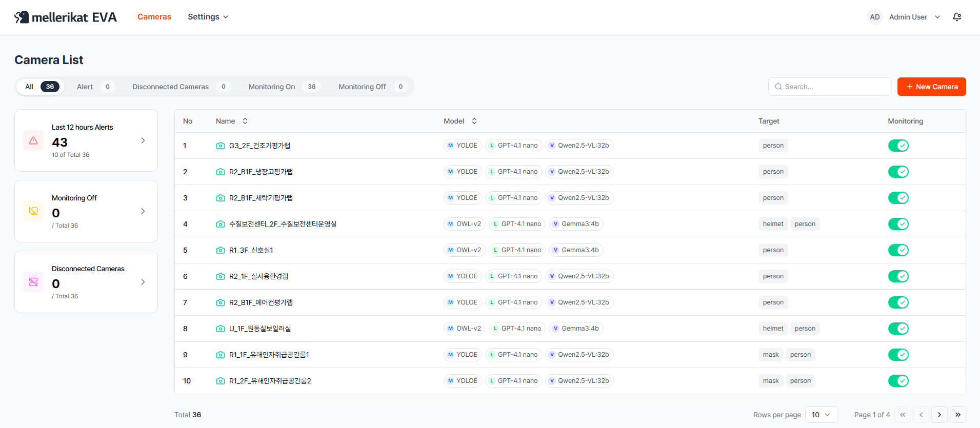
Task: Click the Monitoring Off card icon
Action: [33, 211]
